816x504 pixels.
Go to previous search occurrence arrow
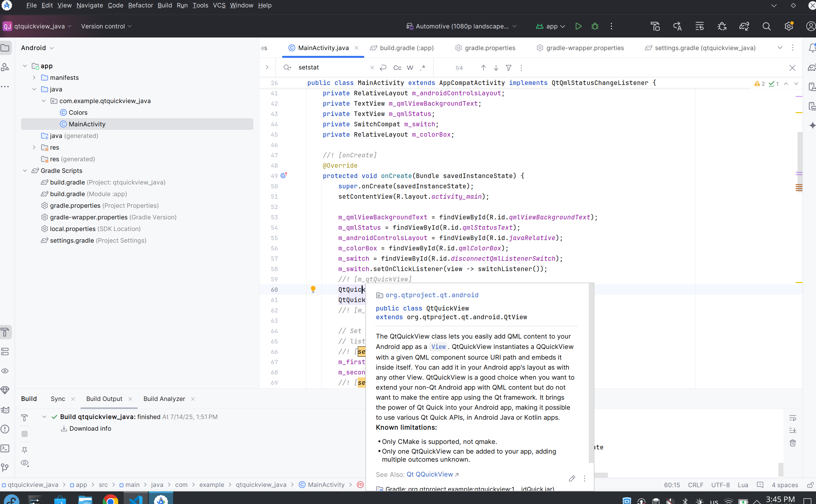(483, 68)
